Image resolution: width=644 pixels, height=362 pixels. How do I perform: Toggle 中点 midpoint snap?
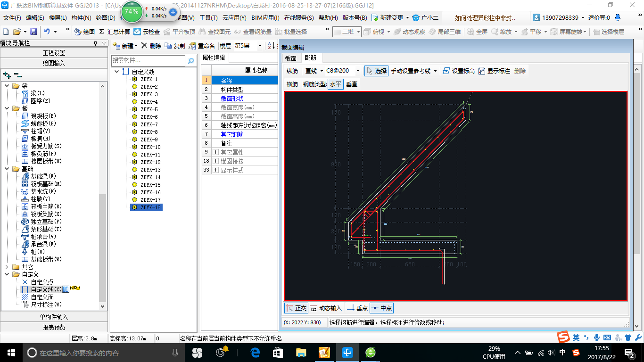[x=381, y=308]
